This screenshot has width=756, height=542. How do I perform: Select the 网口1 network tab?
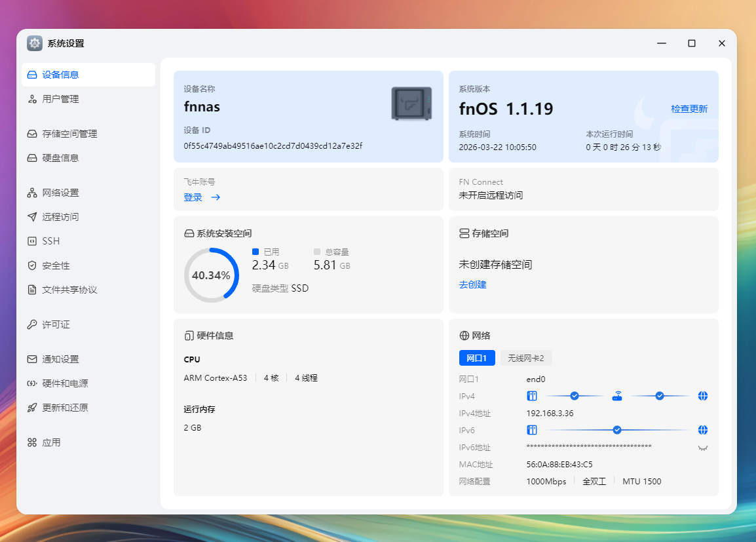click(476, 358)
